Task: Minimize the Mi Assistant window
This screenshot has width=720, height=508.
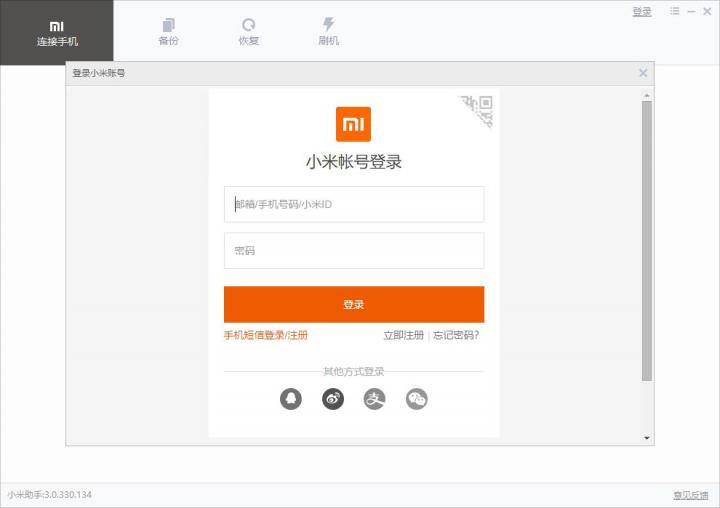Action: point(691,11)
